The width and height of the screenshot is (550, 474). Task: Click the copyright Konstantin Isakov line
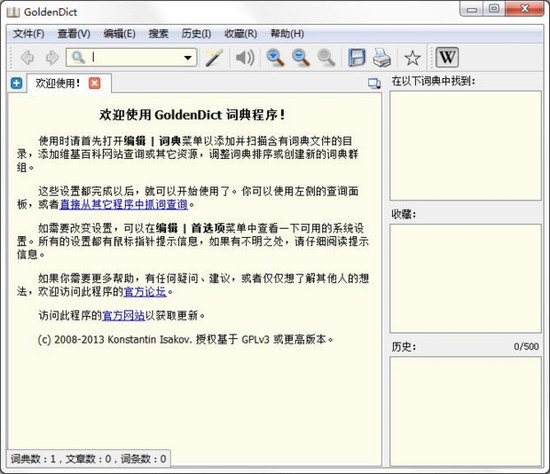[x=185, y=339]
